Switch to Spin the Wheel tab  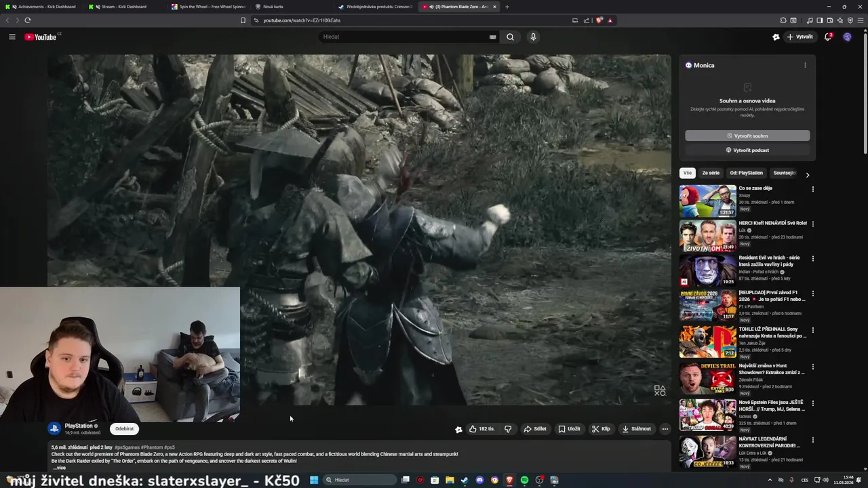[208, 7]
